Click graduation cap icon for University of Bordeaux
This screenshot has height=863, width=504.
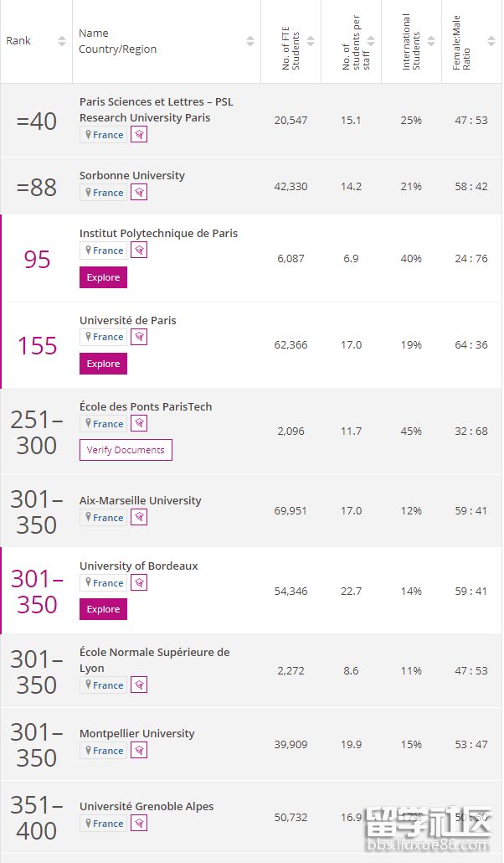139,583
